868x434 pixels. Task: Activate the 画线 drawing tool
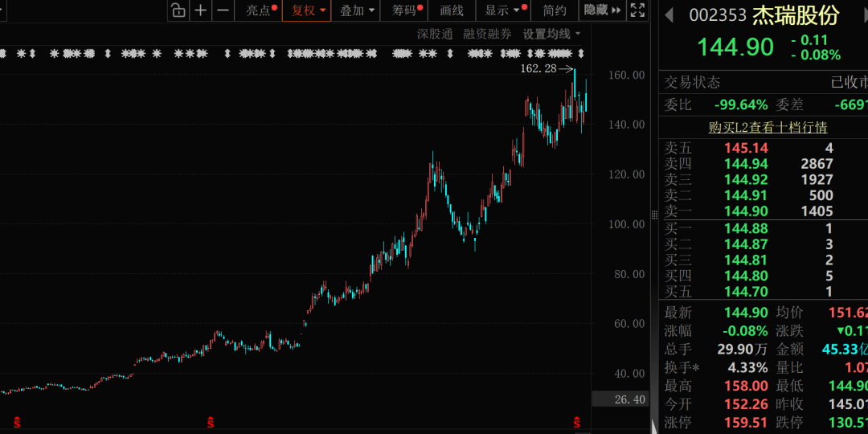[x=452, y=10]
